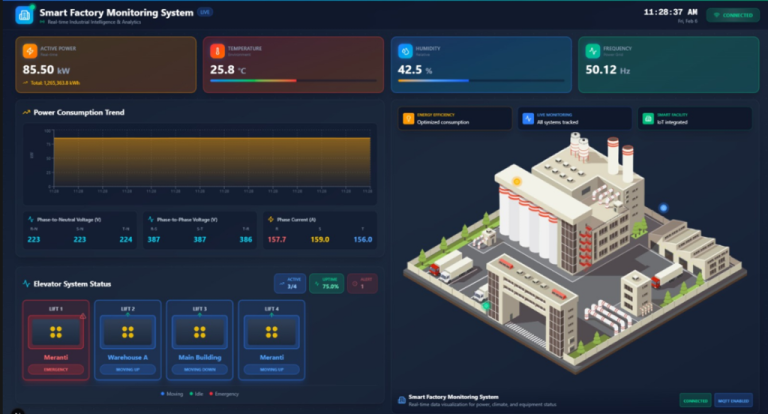Click the blue sensor marker beside the factory
The image size is (768, 414).
pos(664,208)
